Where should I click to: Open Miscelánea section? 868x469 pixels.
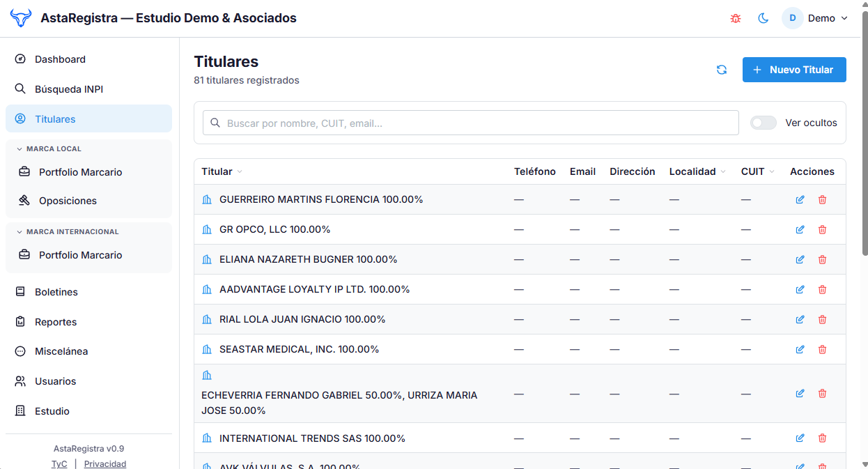click(x=88, y=351)
